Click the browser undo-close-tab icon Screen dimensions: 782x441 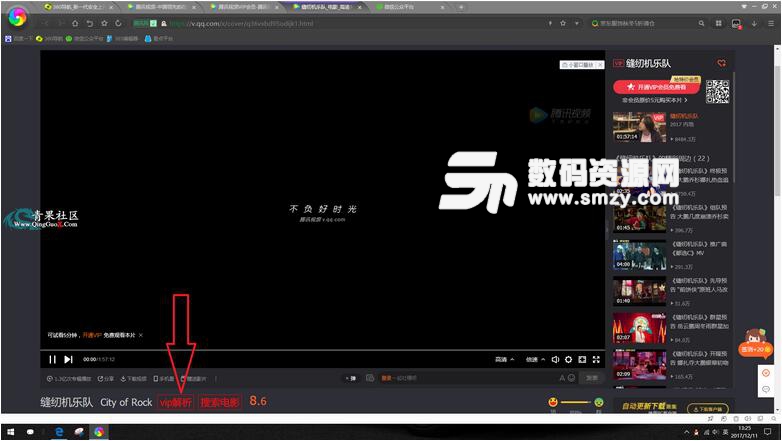click(x=90, y=23)
